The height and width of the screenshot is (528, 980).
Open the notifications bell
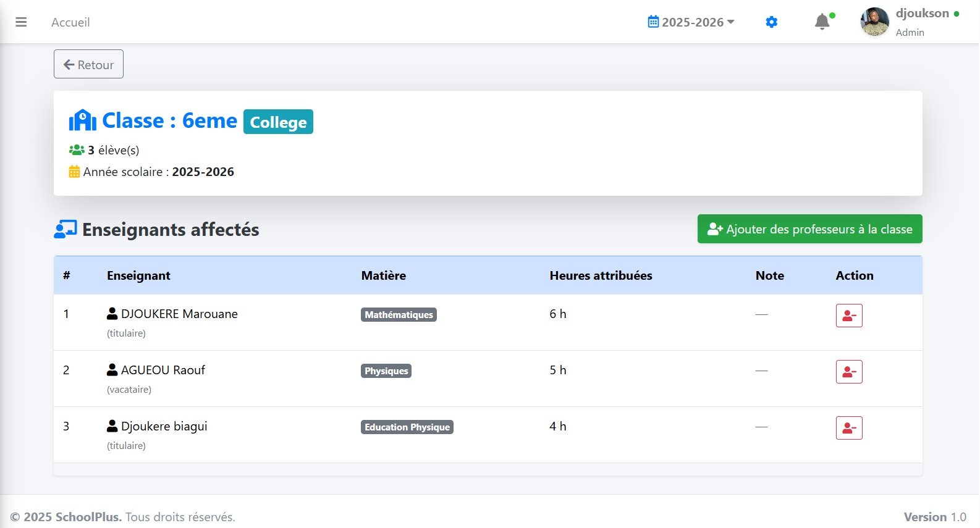pyautogui.click(x=822, y=22)
